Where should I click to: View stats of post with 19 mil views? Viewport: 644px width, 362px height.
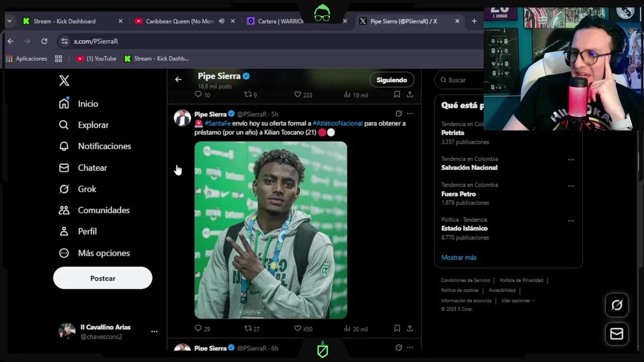coord(356,95)
